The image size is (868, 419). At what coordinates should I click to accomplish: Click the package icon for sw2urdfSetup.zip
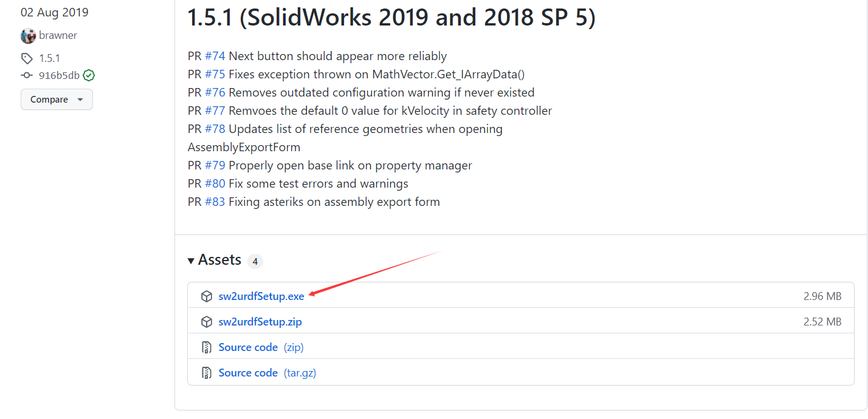[x=207, y=322]
